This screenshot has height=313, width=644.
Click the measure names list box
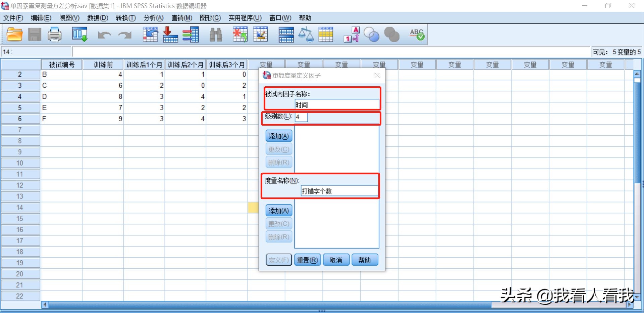coord(337,223)
